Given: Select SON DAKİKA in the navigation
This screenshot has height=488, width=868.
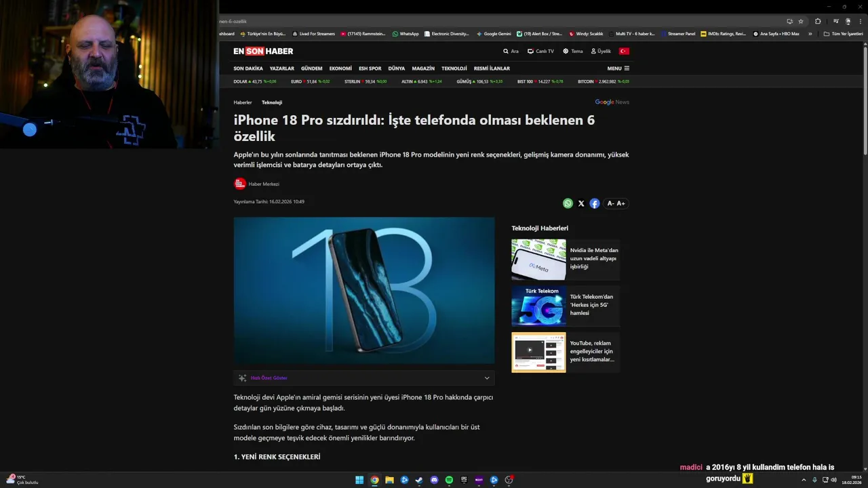Looking at the screenshot, I should pyautogui.click(x=248, y=68).
